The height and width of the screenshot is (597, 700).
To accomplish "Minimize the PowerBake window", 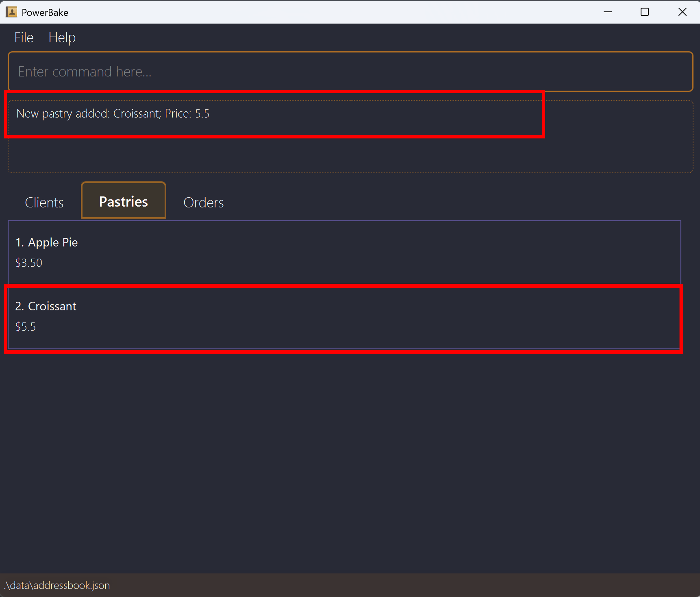I will coord(607,12).
